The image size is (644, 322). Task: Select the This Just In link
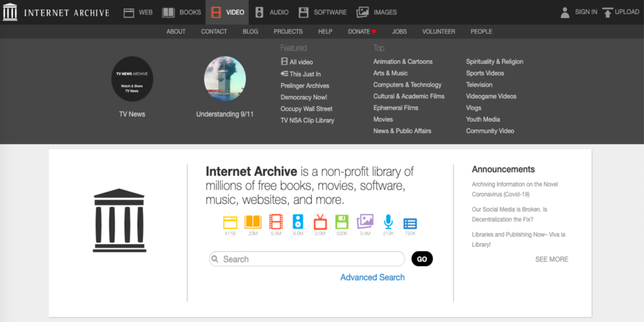[301, 74]
